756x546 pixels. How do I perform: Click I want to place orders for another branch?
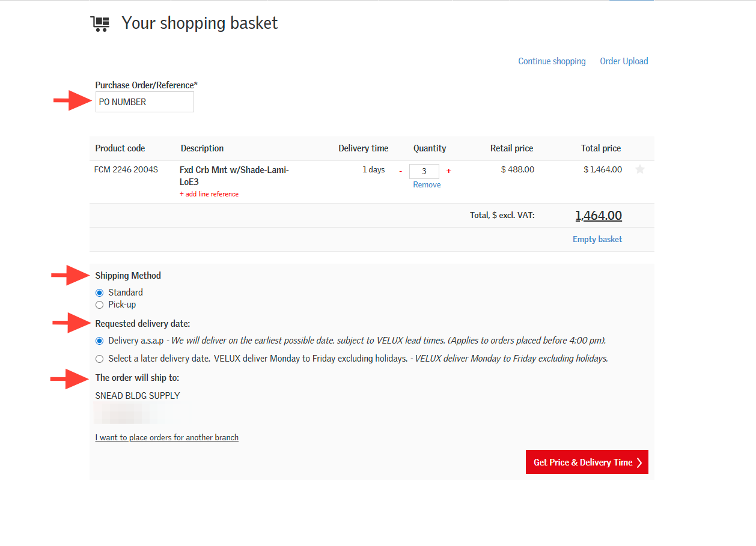point(166,437)
